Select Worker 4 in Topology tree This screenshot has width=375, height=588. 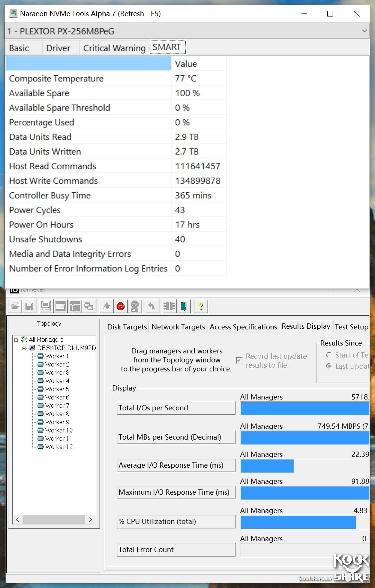57,381
